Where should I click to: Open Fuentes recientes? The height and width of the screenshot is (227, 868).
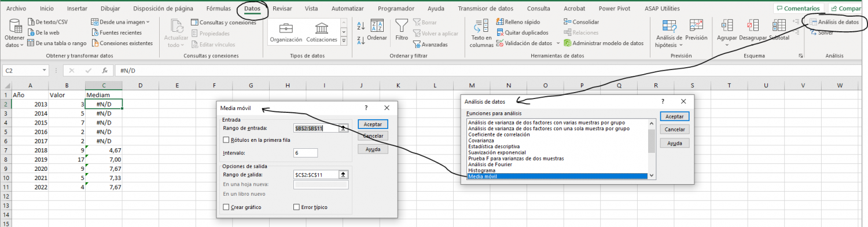click(x=117, y=32)
